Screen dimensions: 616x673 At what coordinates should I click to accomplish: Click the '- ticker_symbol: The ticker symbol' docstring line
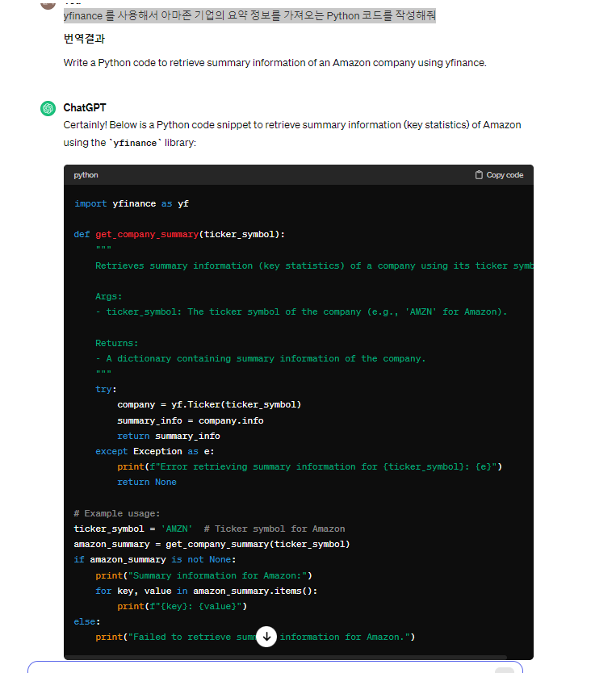pos(301,312)
